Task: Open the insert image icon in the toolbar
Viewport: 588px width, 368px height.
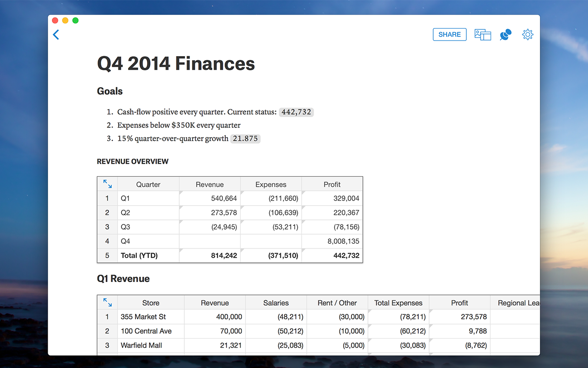Action: 483,34
